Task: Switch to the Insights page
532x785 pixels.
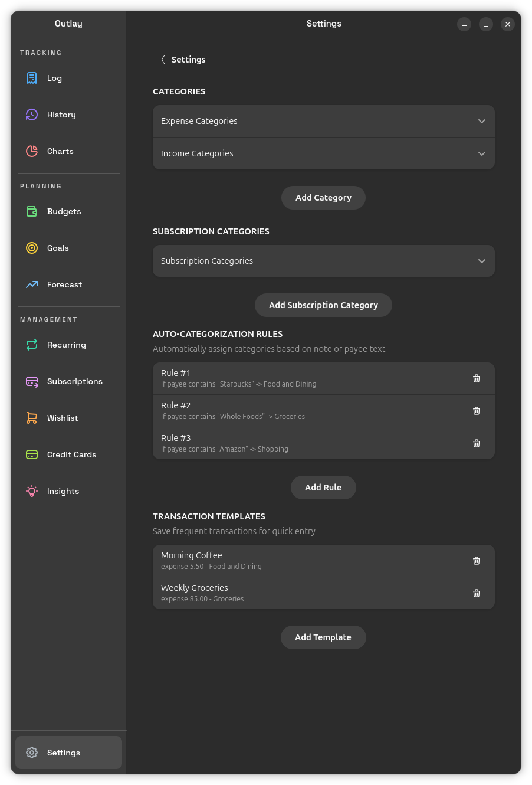Action: point(63,491)
